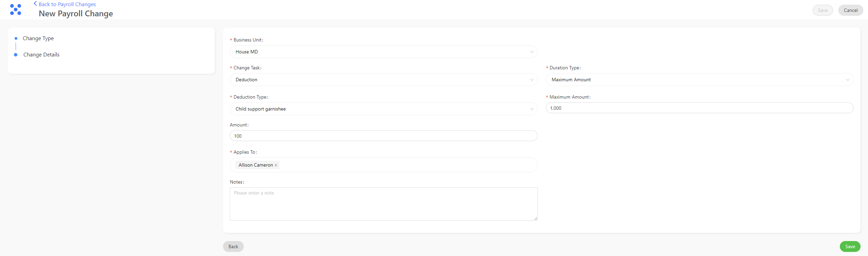Open the Change Task Deduction dropdown
Viewport: 868px width, 256px height.
pyautogui.click(x=384, y=80)
